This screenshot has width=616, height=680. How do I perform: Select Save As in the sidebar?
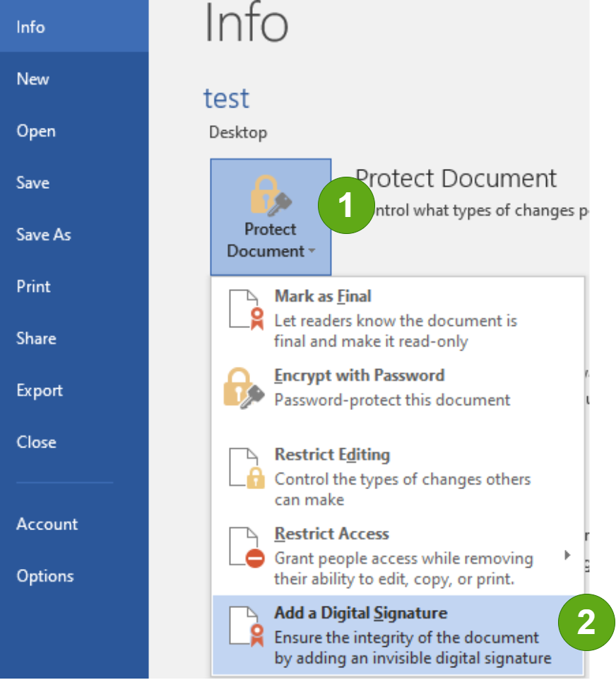[x=43, y=235]
